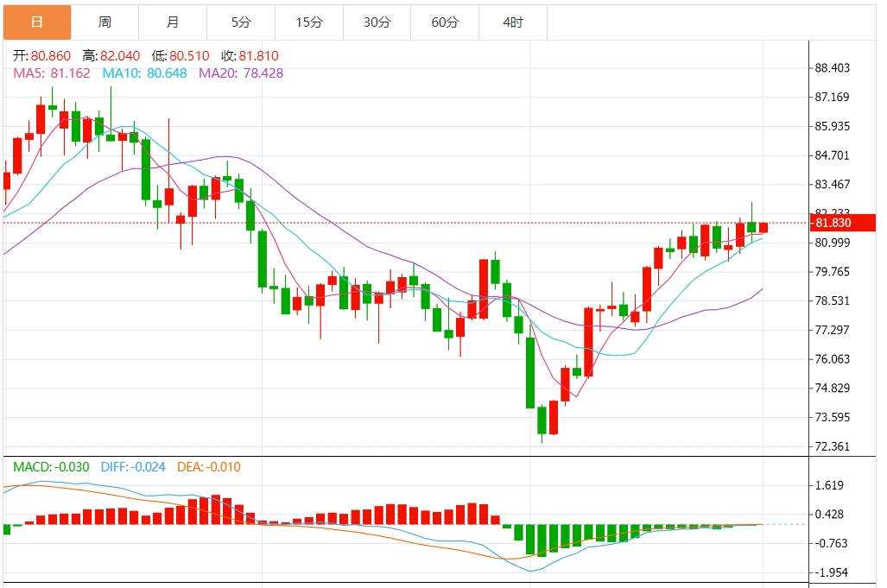This screenshot has width=887, height=588.
Task: Click the 74.829 price axis label
Action: (x=832, y=389)
